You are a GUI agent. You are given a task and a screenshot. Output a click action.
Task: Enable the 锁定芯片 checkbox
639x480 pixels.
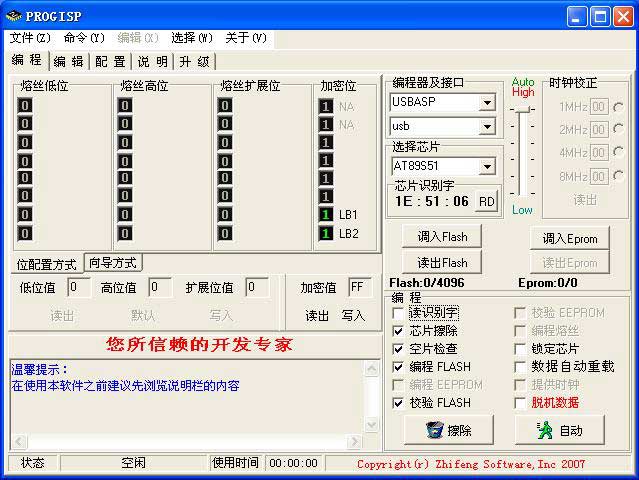pyautogui.click(x=520, y=349)
